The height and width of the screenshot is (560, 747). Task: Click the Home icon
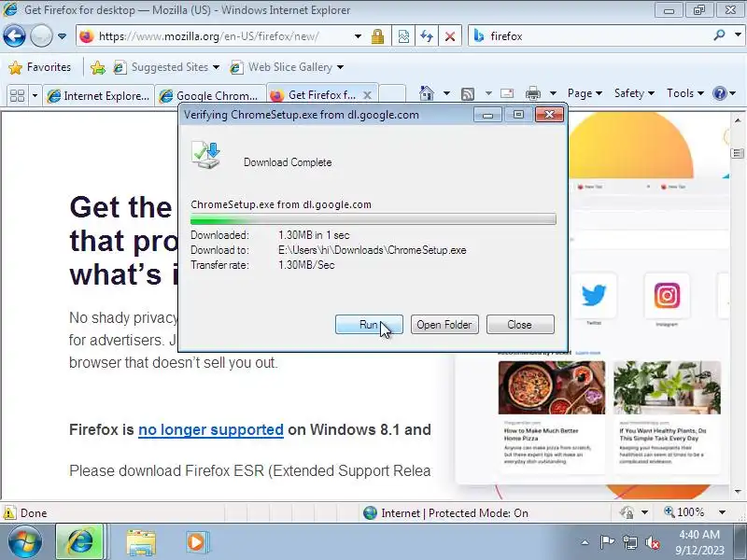click(x=427, y=93)
